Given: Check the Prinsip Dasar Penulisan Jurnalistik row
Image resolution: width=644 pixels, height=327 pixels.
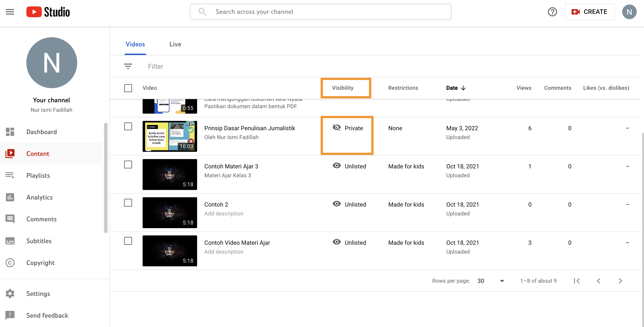Looking at the screenshot, I should point(128,126).
